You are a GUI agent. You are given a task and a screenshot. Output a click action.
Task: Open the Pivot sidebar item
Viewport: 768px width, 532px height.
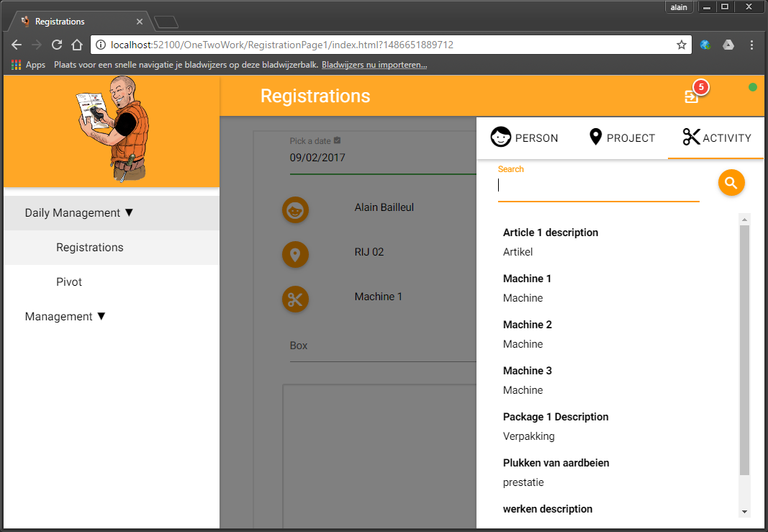click(x=112, y=282)
